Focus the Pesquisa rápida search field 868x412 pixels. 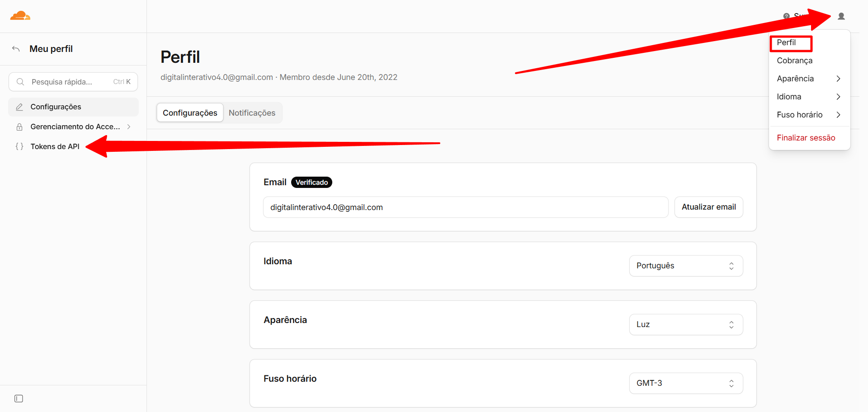(x=73, y=82)
